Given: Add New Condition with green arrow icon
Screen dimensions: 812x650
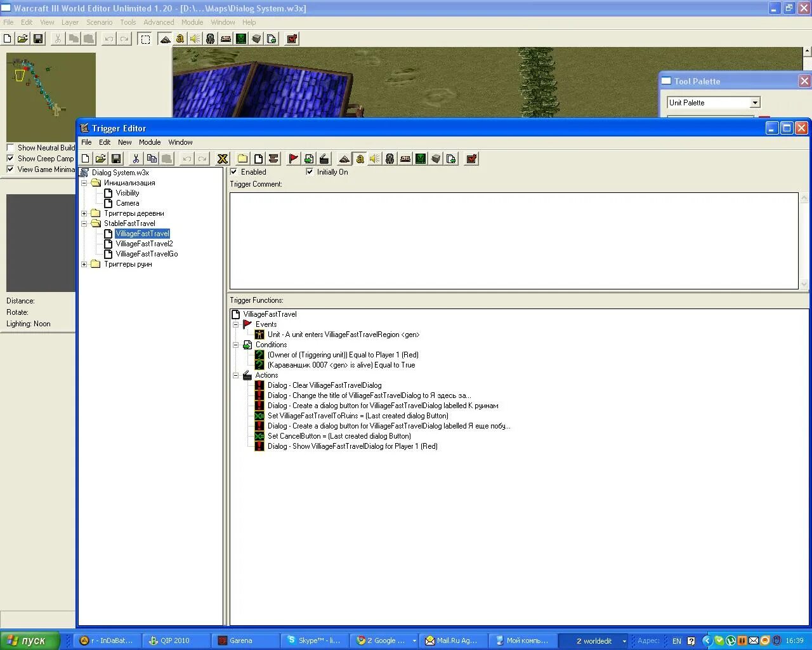Looking at the screenshot, I should click(309, 159).
